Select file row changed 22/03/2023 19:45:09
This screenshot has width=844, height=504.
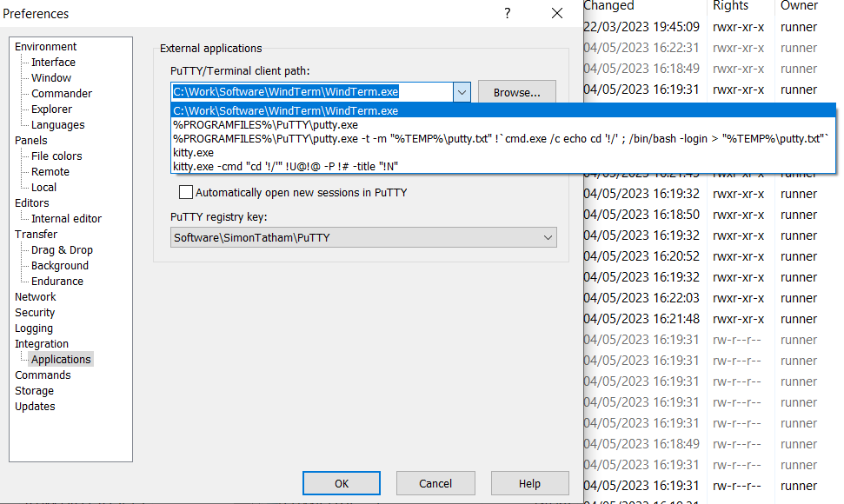point(714,27)
